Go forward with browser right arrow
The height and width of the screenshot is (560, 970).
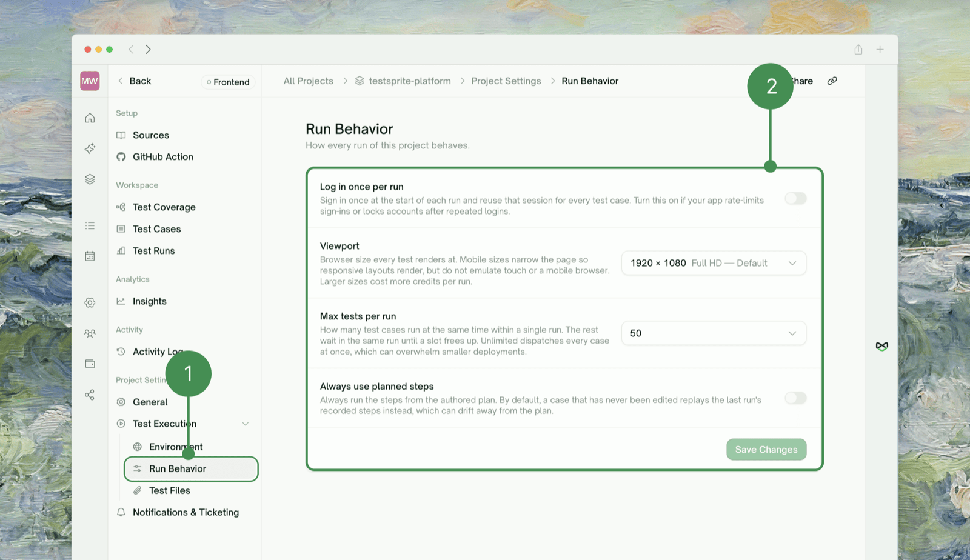tap(148, 50)
